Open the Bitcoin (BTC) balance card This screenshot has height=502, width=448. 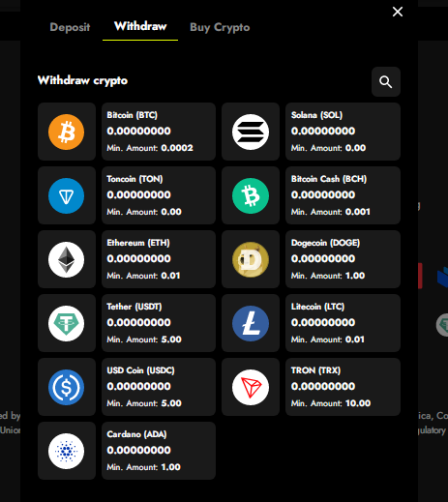click(159, 132)
